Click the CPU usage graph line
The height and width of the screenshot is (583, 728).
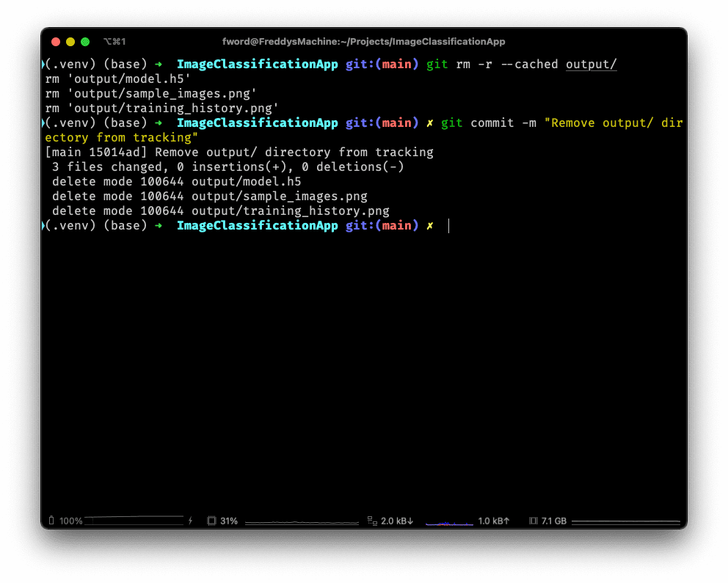[x=302, y=523]
